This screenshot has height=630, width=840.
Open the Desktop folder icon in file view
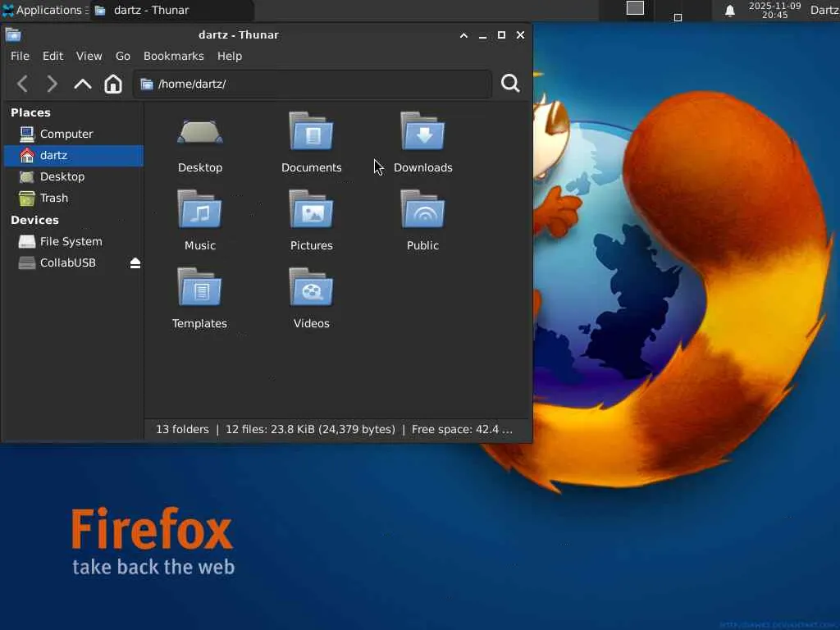coord(200,133)
